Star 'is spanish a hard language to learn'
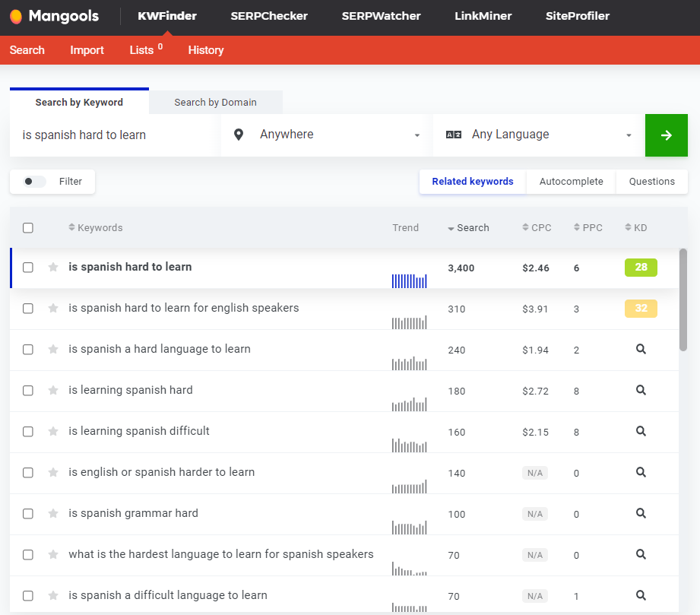Screen dimensions: 700x615 [x=53, y=349]
